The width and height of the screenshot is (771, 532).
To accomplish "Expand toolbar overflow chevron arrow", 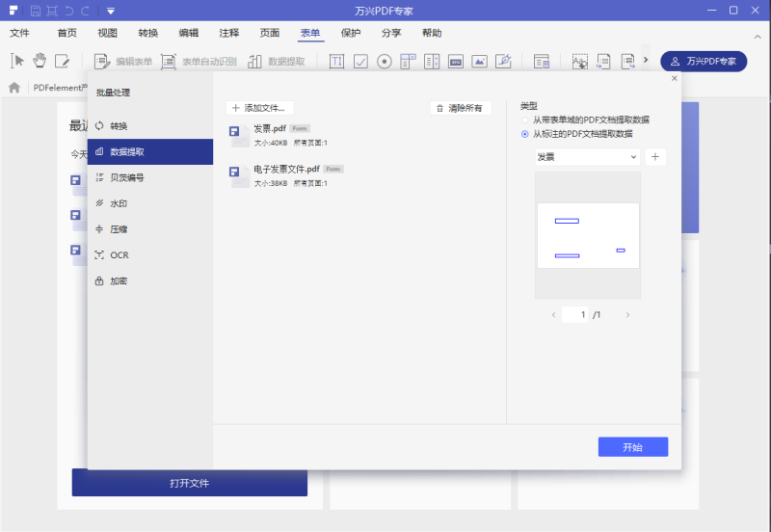I will (645, 61).
